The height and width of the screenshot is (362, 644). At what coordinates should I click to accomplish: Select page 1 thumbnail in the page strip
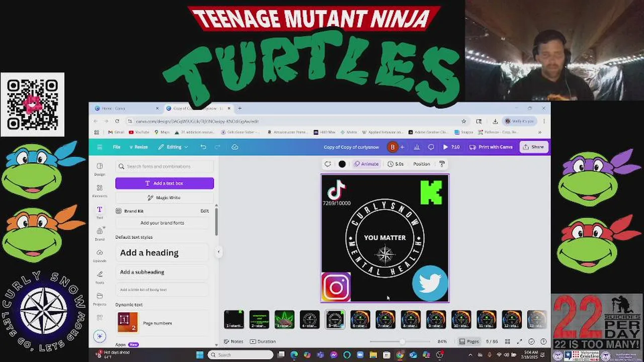234,320
